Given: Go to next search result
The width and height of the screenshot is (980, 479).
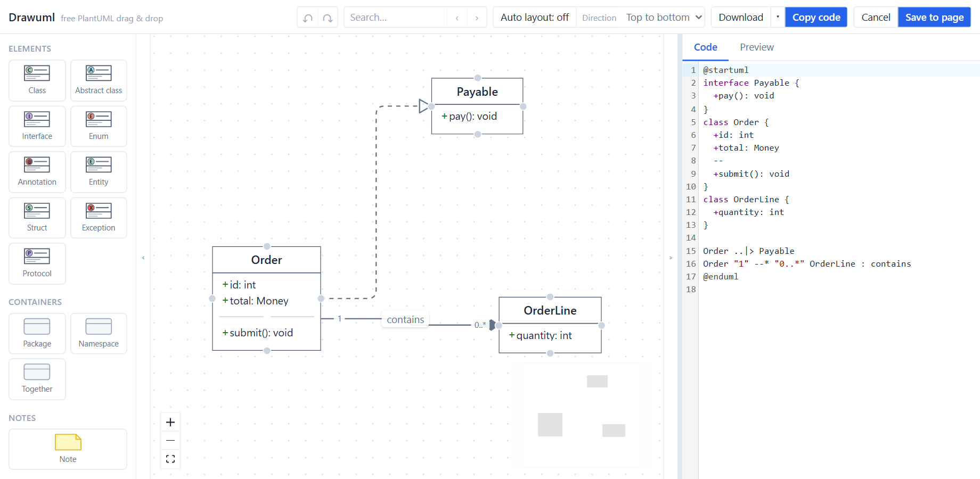Looking at the screenshot, I should tap(477, 18).
